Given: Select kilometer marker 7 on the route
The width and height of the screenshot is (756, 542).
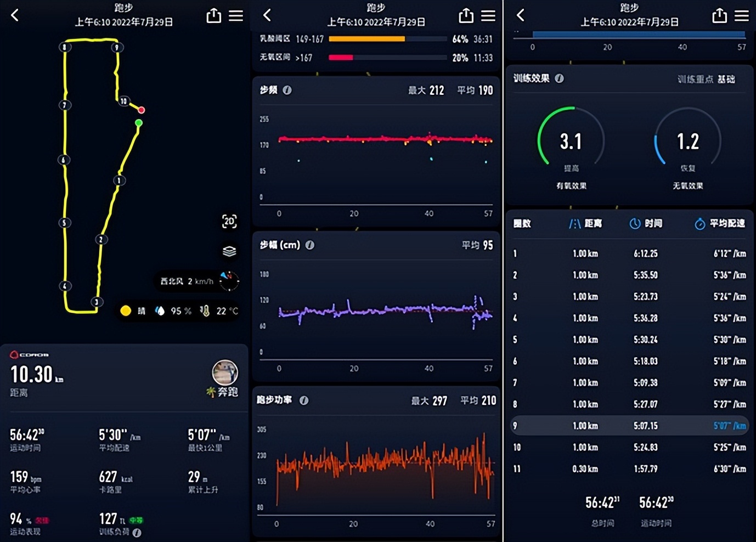Looking at the screenshot, I should pos(65,105).
